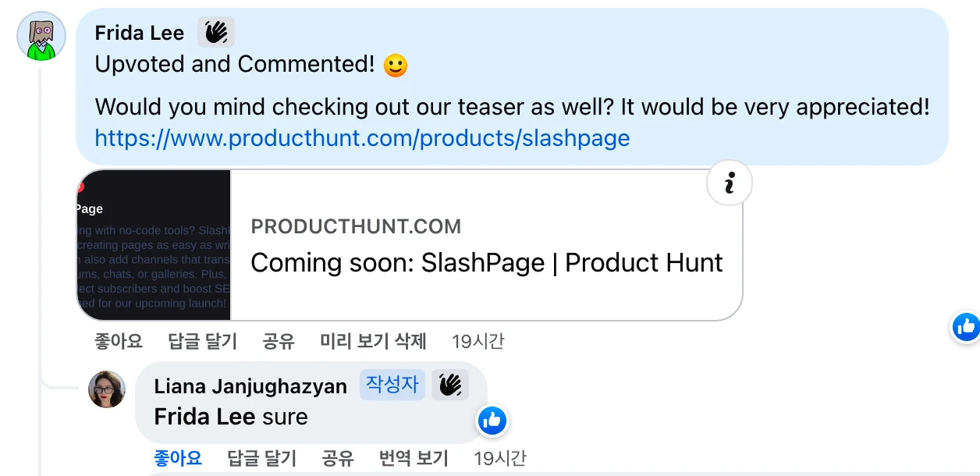Click the wave badge beside Liana's name
Screen dimensions: 980x476
450,385
